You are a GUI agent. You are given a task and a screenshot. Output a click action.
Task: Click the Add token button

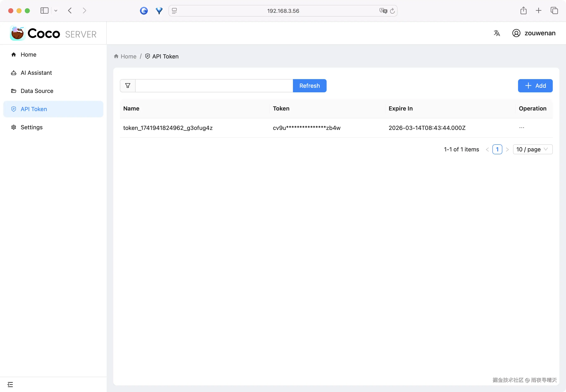coord(535,86)
